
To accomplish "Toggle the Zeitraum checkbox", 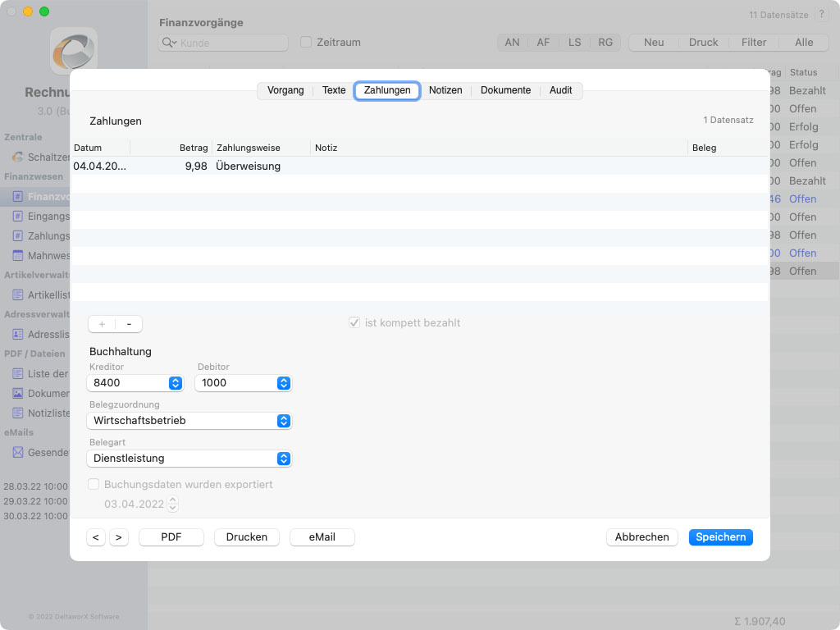I will [x=306, y=43].
